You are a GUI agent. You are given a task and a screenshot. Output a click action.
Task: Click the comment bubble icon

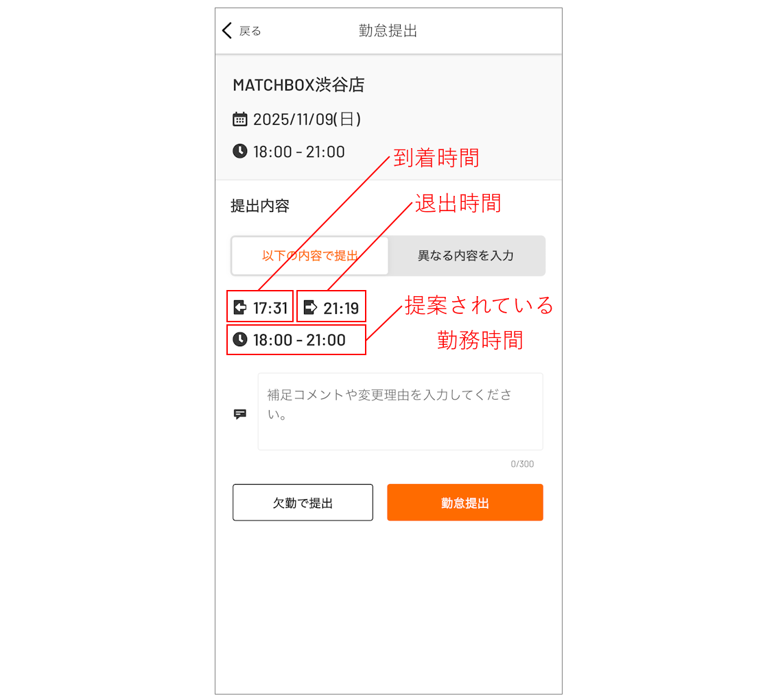tap(240, 414)
